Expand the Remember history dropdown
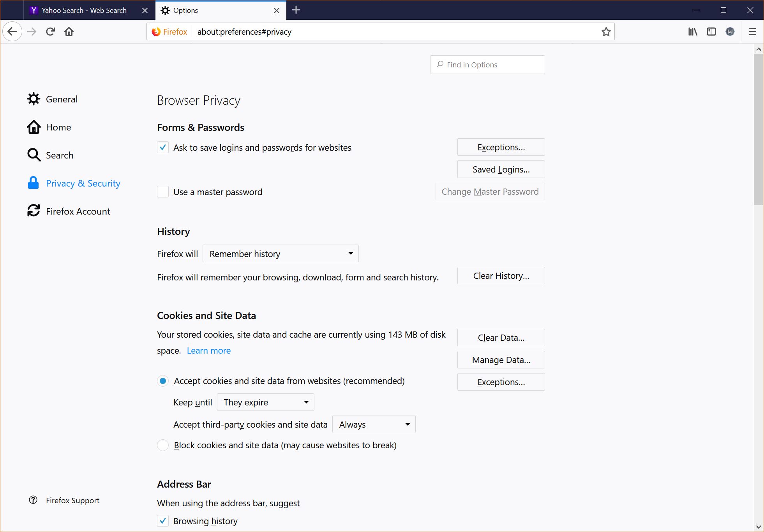The image size is (764, 532). tap(281, 254)
